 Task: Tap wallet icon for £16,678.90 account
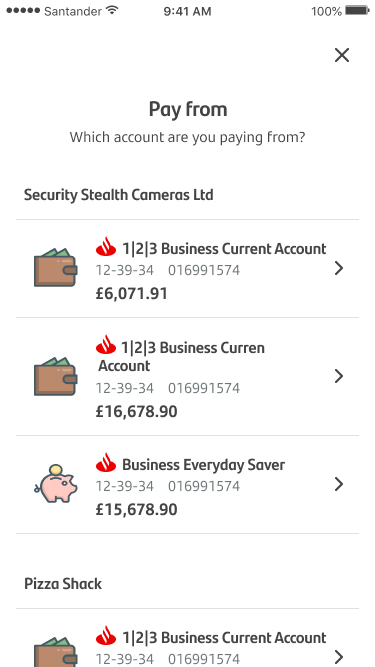[55, 376]
